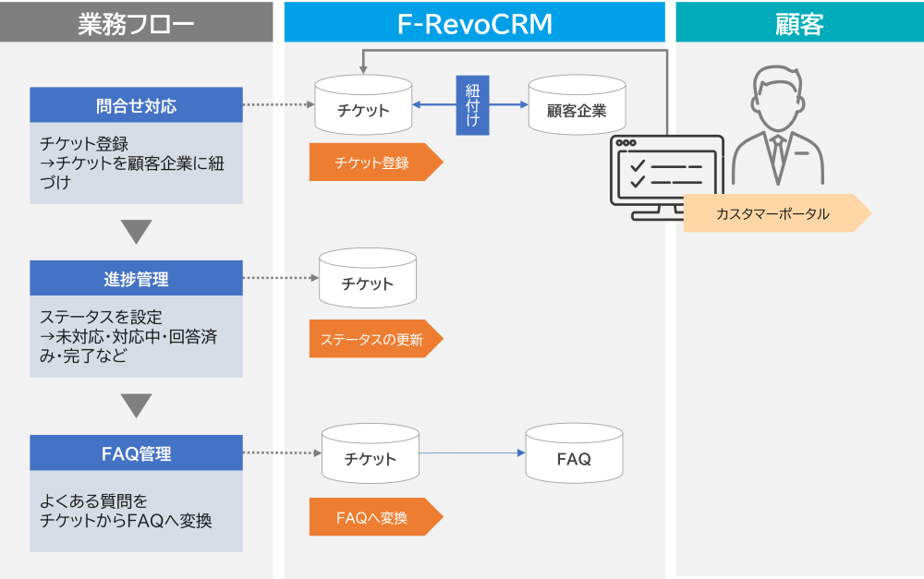
Task: Click the orange チケット登録 arrow label
Action: (x=376, y=162)
